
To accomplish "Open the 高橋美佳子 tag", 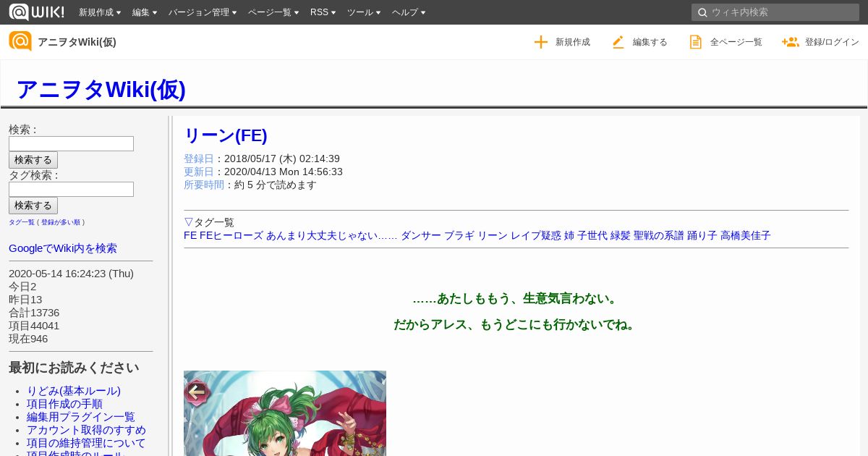I will pyautogui.click(x=746, y=235).
